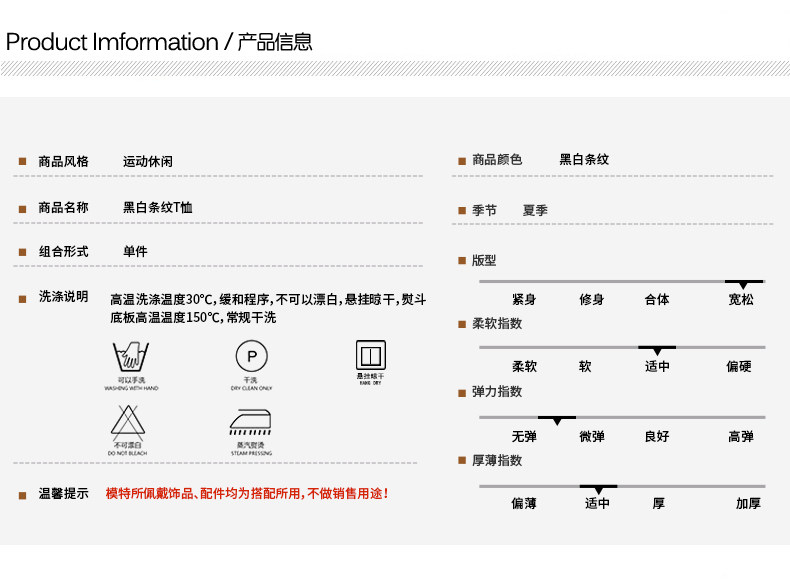Click the 单件 value
Image resolution: width=790 pixels, height=584 pixels.
tap(135, 251)
